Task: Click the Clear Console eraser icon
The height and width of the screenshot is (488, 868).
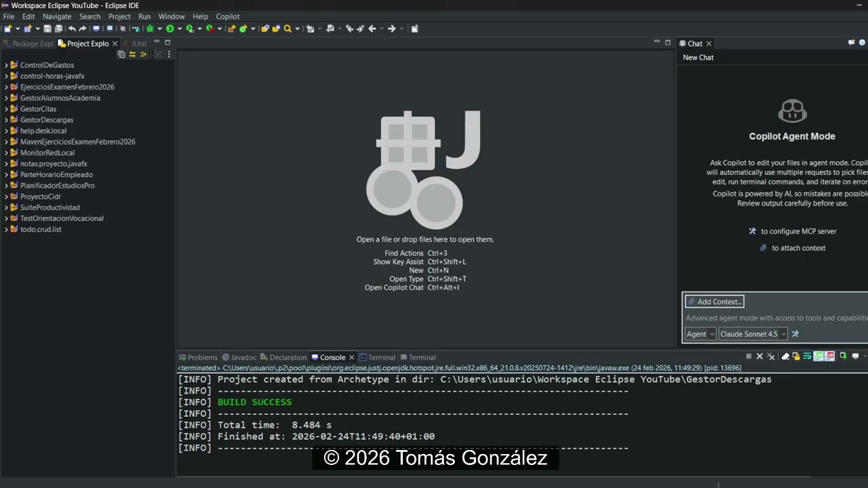Action: [x=785, y=356]
